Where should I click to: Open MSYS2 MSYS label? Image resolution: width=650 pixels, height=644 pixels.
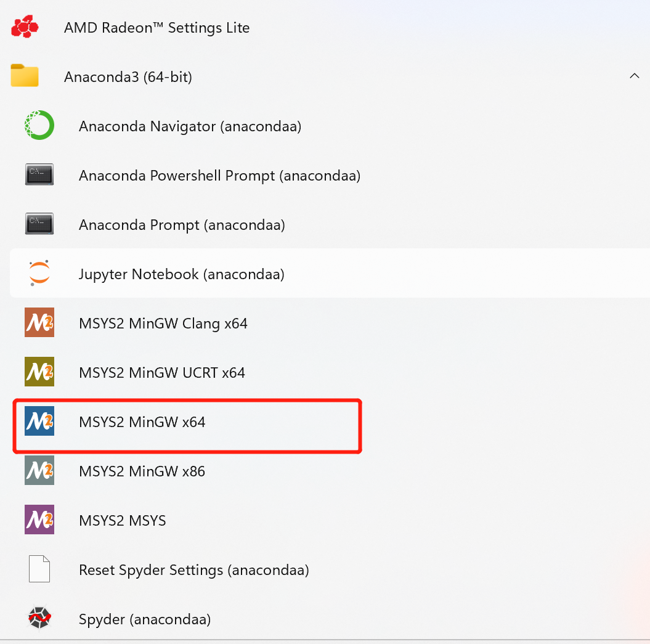[123, 521]
